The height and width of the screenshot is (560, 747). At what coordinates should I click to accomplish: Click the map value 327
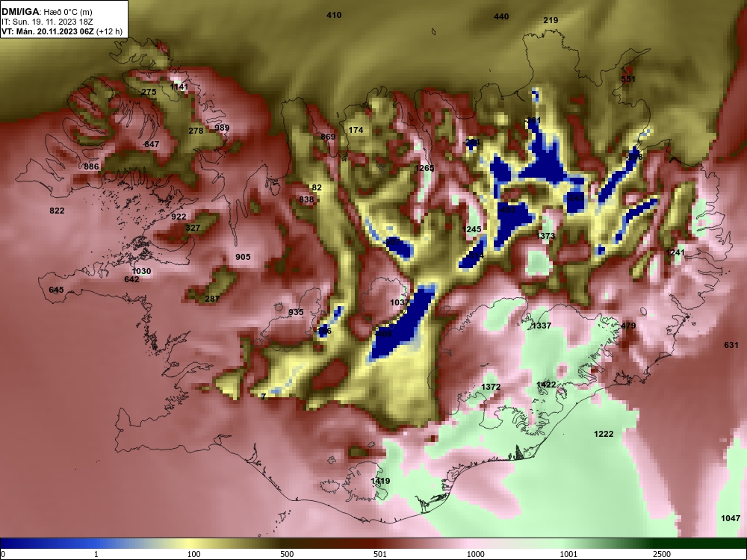click(193, 228)
